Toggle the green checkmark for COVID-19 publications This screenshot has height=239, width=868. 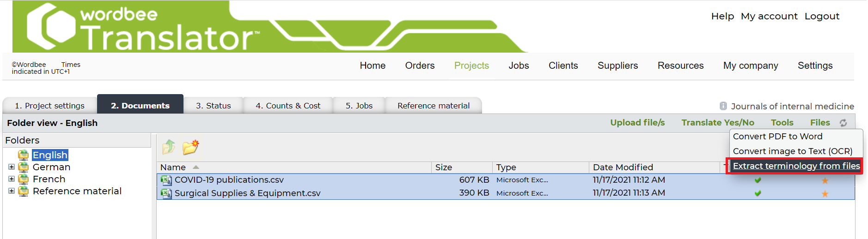pos(758,180)
